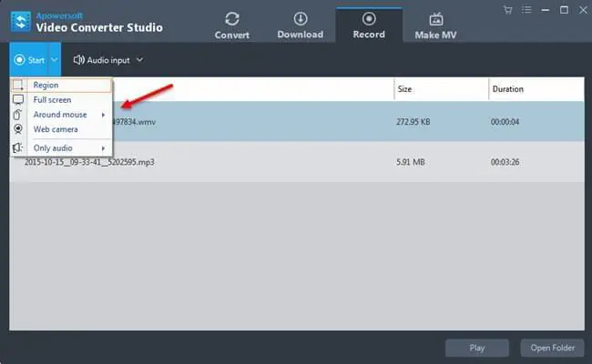Open the shopping cart icon
The height and width of the screenshot is (364, 592).
(x=508, y=10)
